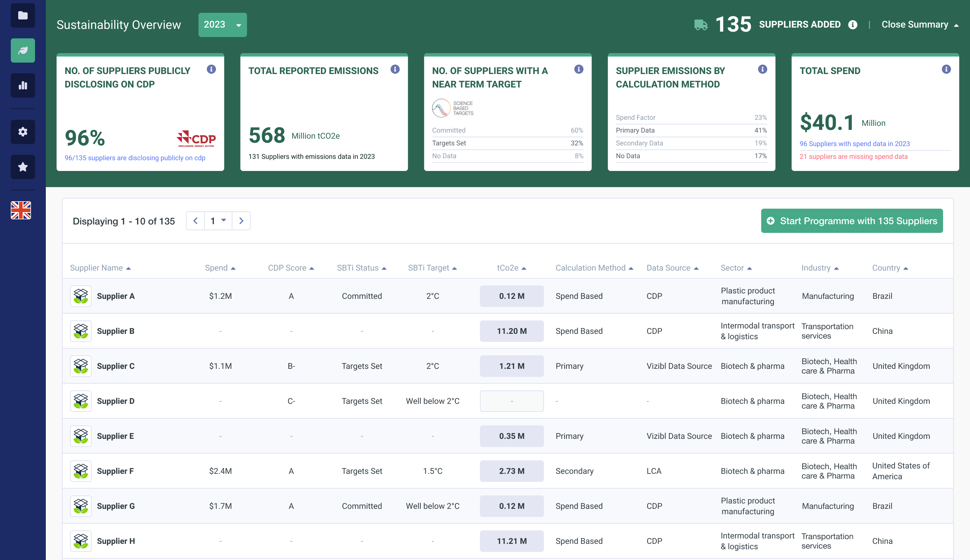This screenshot has width=970, height=560.
Task: Open the folder icon in sidebar
Action: click(23, 15)
